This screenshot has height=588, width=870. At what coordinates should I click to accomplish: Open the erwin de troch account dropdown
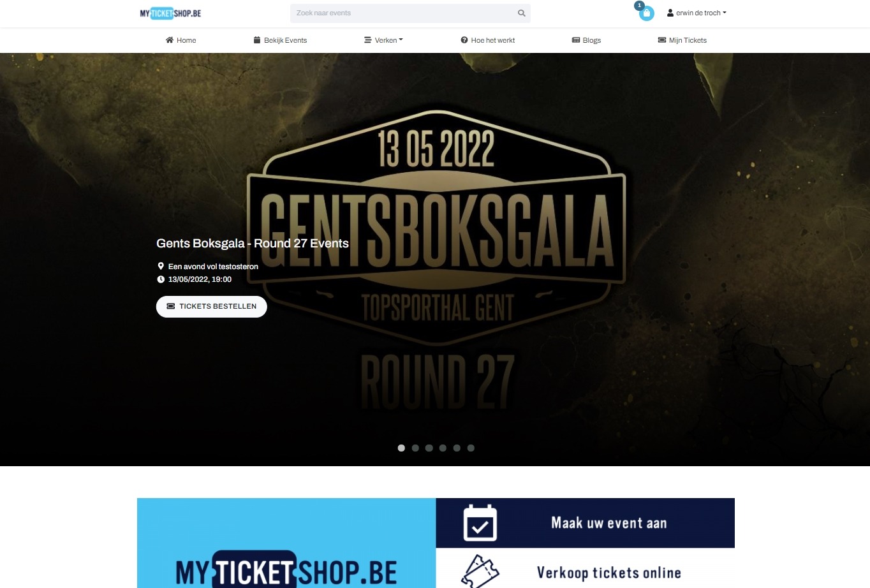click(x=697, y=13)
